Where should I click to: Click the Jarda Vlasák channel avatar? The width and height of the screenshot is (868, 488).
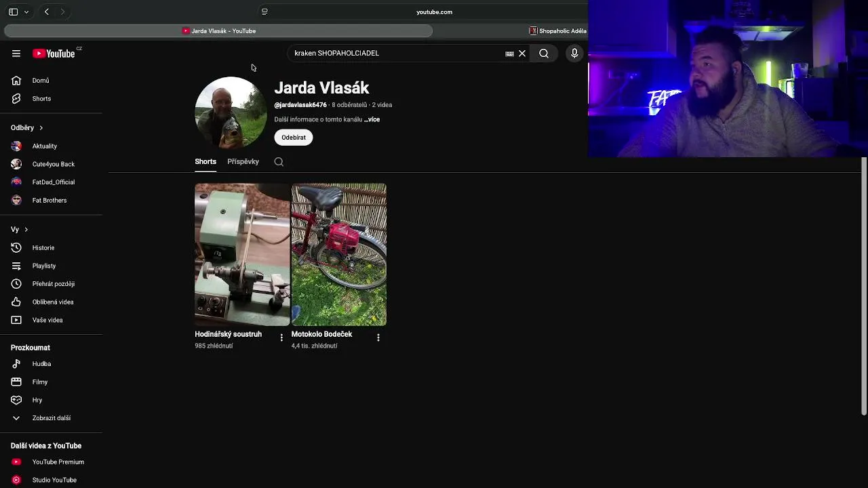[x=231, y=113]
